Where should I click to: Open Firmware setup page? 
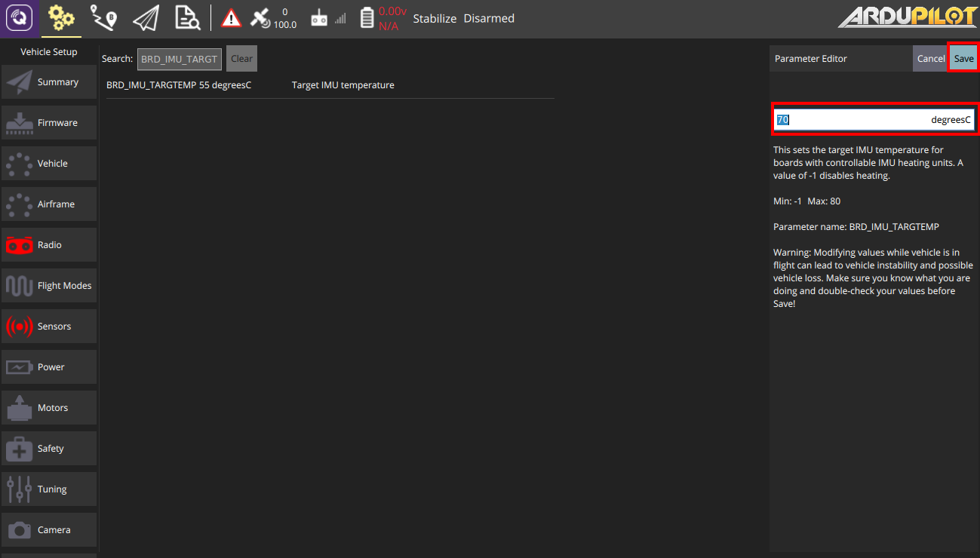click(x=49, y=122)
